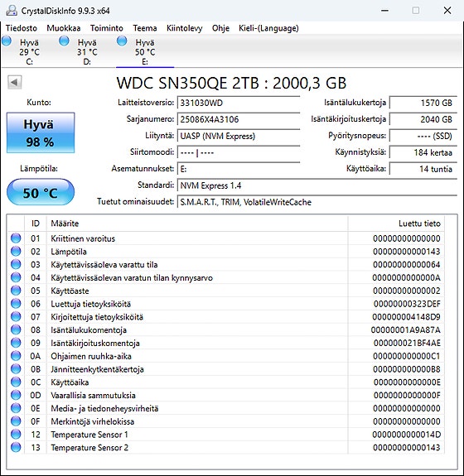Click status icon of Temperature Sensor 2 row
This screenshot has width=464, height=476.
16,447
